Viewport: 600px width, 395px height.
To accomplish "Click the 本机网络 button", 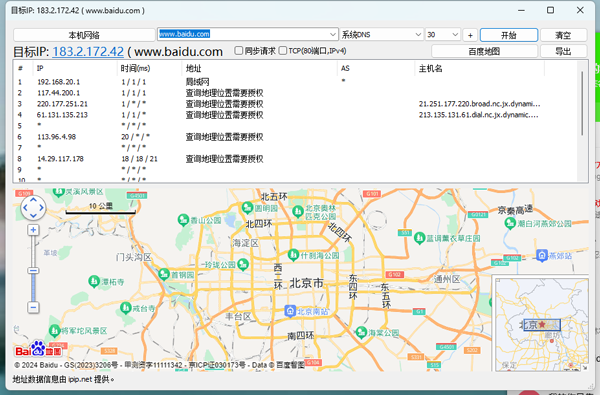I will click(x=84, y=35).
